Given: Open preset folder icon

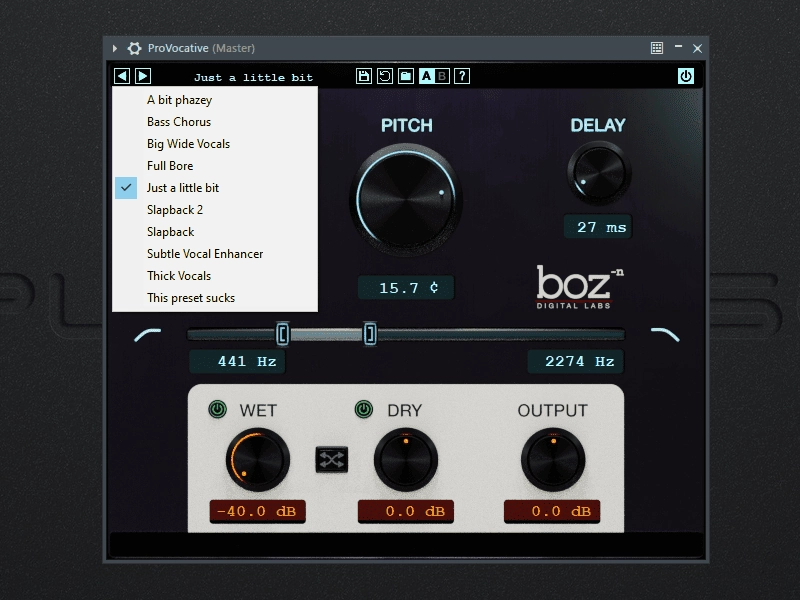Looking at the screenshot, I should (x=406, y=76).
